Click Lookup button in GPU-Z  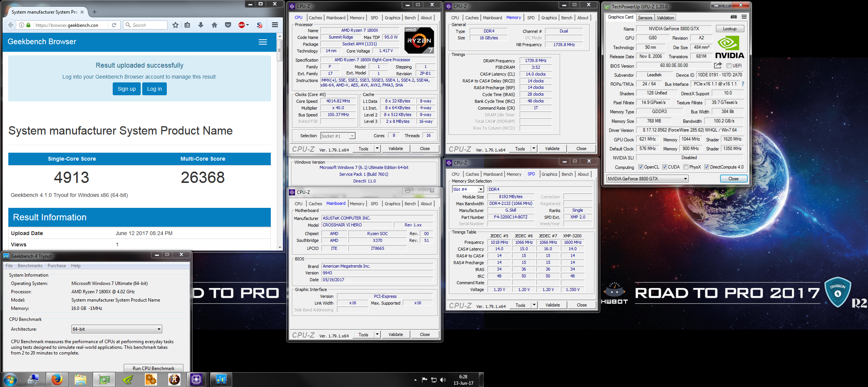pyautogui.click(x=730, y=29)
